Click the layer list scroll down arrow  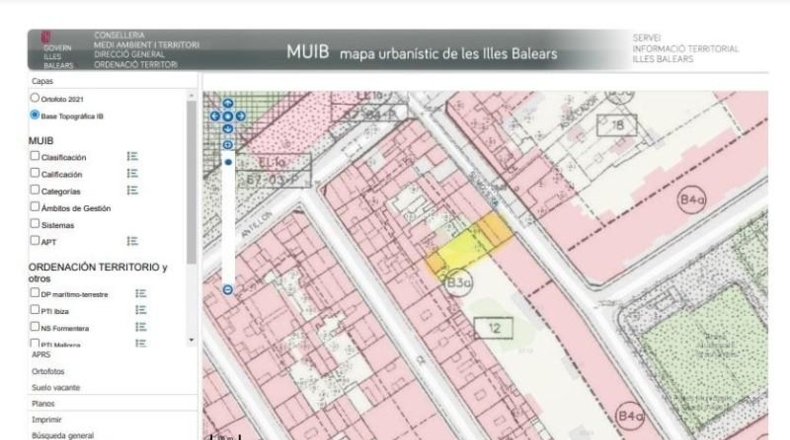191,340
